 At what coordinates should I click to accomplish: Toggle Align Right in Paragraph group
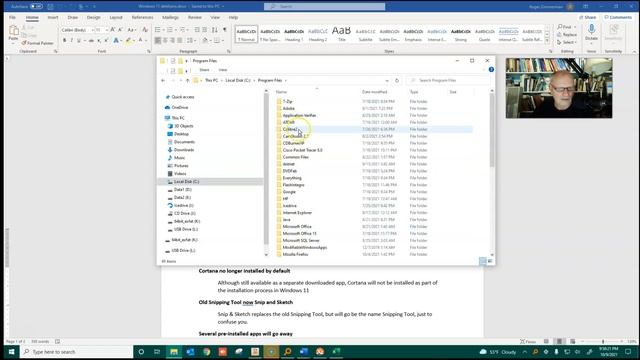(x=172, y=40)
